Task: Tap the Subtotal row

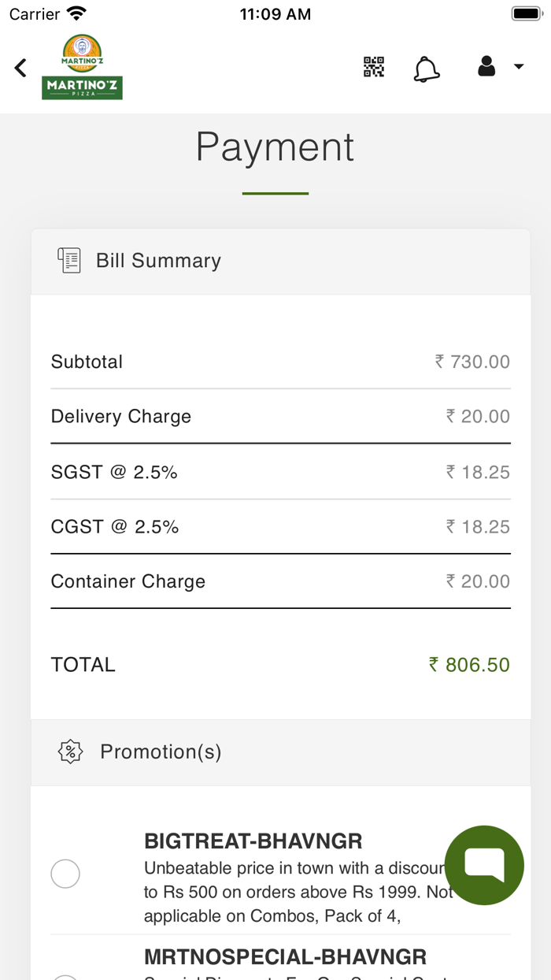Action: (280, 362)
